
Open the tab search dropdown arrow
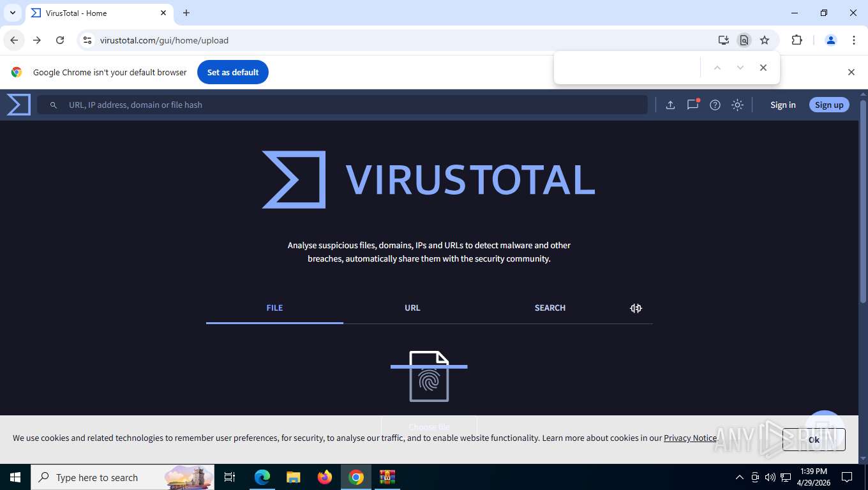point(13,13)
